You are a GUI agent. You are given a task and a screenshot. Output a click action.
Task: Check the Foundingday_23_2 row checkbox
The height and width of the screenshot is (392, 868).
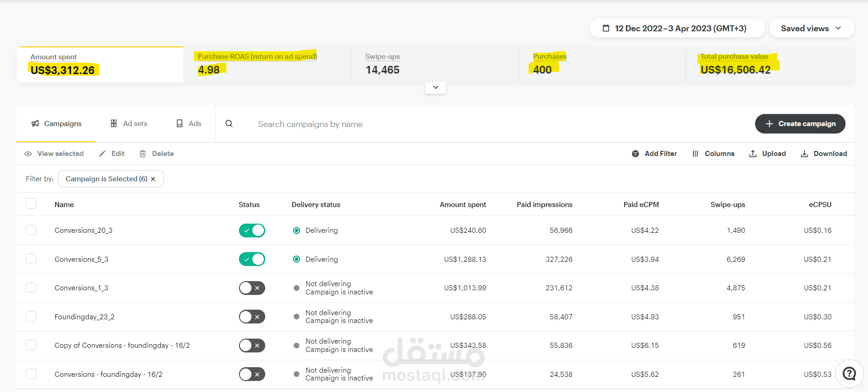tap(31, 317)
